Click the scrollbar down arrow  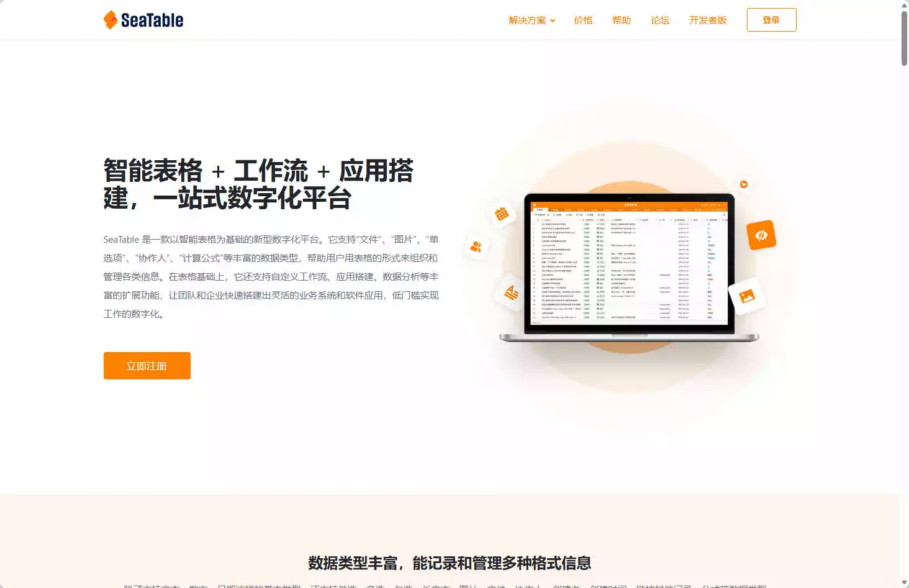pos(904,583)
